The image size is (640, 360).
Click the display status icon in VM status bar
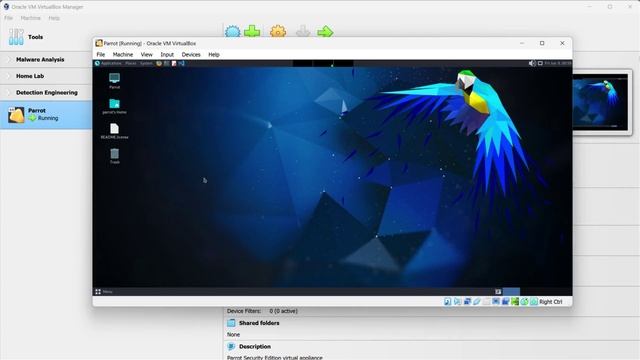tap(496, 302)
